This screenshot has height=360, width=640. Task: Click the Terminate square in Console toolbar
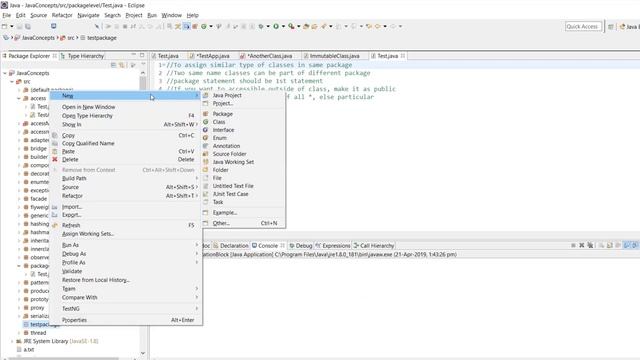(x=573, y=245)
